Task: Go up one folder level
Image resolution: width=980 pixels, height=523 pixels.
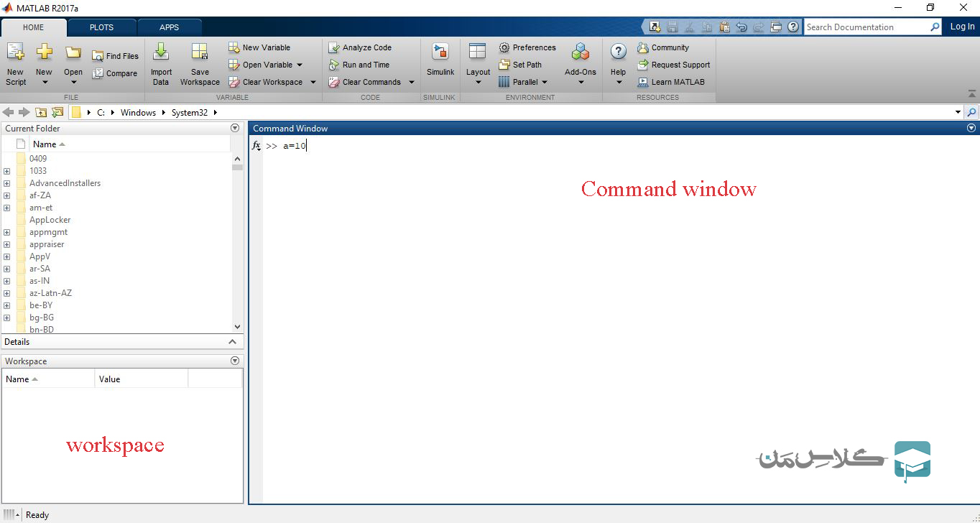Action: pyautogui.click(x=41, y=112)
